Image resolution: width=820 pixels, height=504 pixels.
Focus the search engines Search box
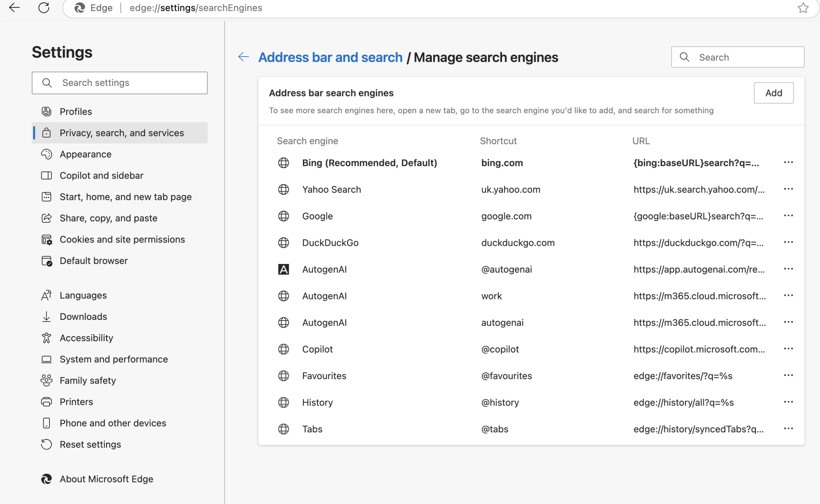click(737, 57)
